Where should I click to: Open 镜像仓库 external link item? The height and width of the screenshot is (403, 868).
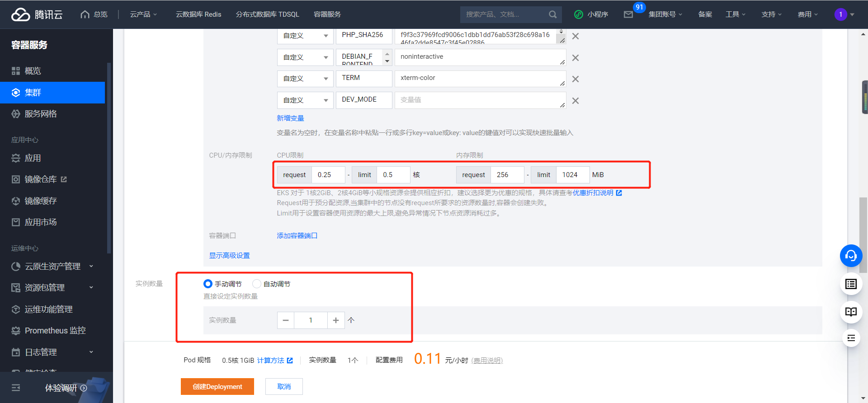(52, 179)
